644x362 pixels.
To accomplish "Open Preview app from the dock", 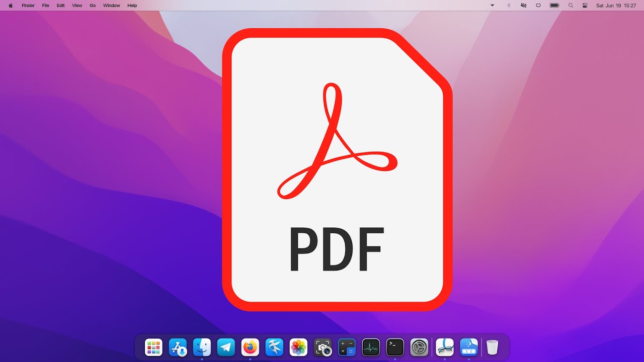I will (x=445, y=347).
